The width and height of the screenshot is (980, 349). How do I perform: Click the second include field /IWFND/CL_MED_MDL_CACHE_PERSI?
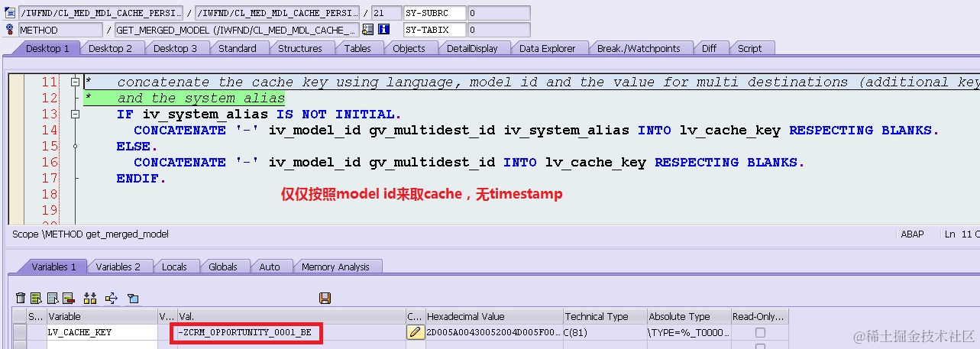pyautogui.click(x=277, y=13)
